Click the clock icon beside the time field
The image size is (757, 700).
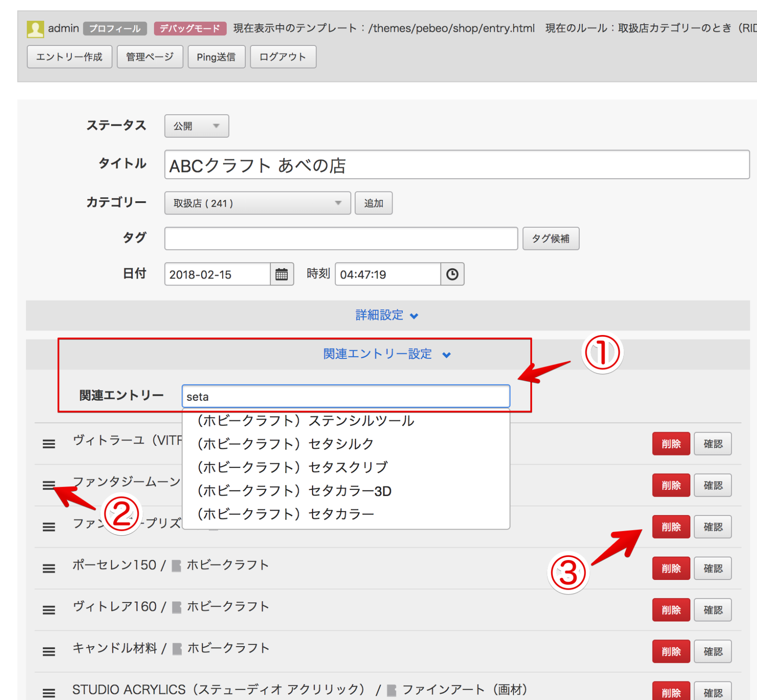[x=452, y=274]
